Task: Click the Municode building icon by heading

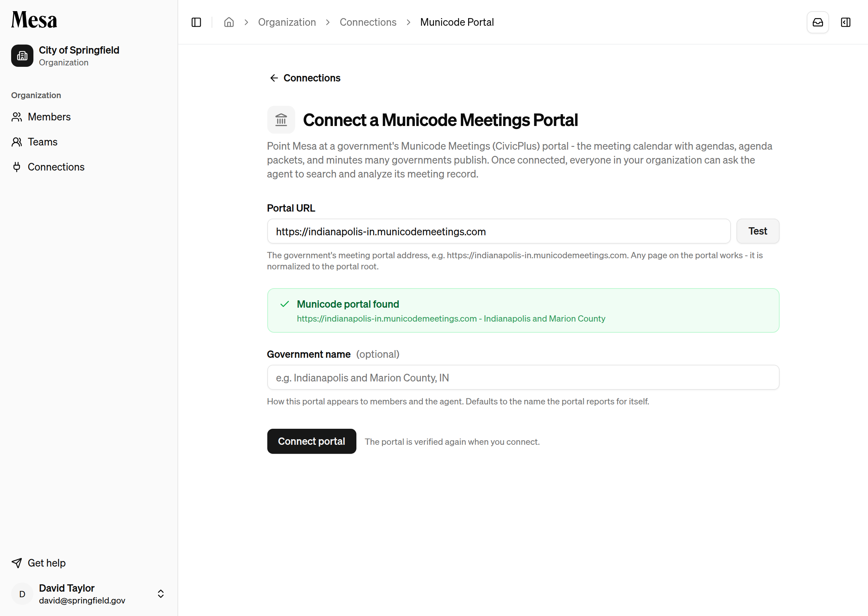Action: coord(281,120)
